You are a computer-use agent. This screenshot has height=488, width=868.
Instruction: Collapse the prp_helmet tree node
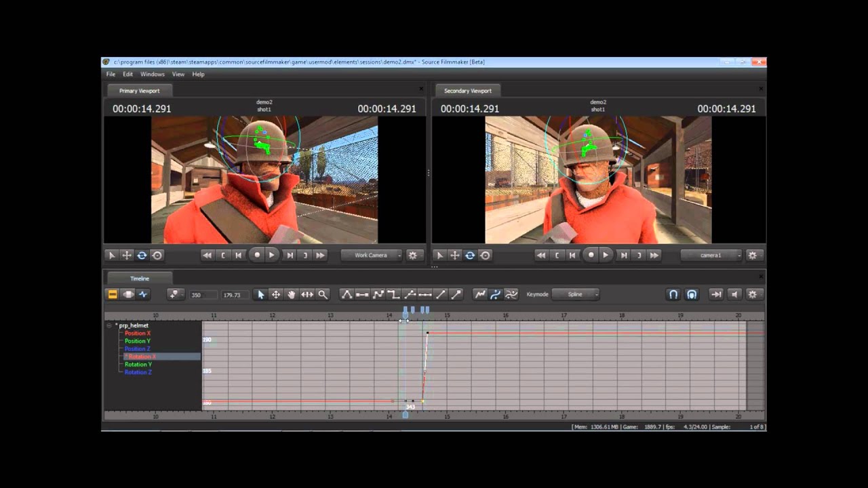108,326
